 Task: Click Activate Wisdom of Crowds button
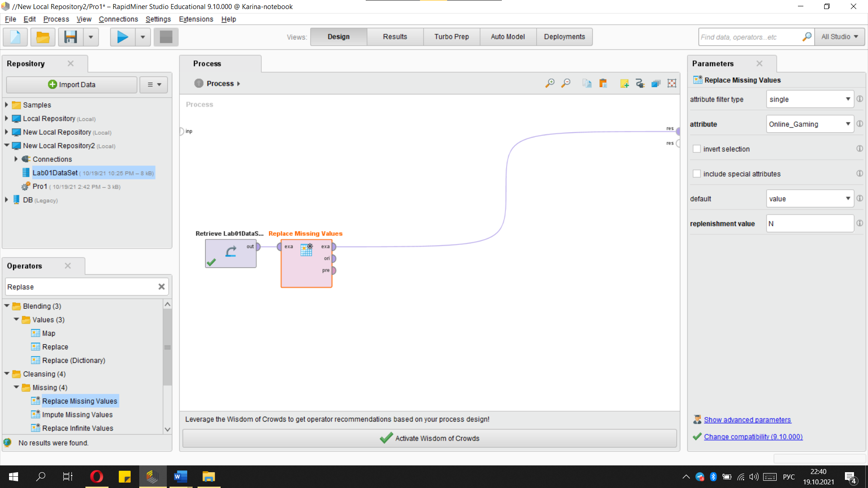pos(429,438)
